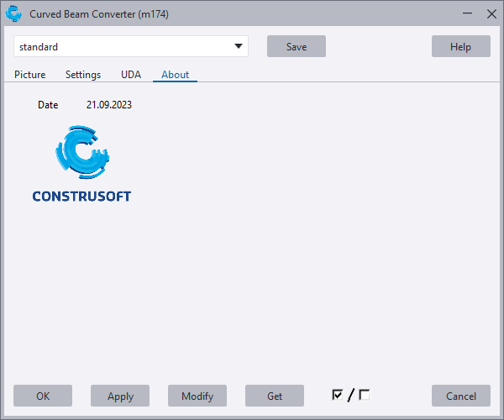This screenshot has height=420, width=504.
Task: Click the Modify button
Action: pyautogui.click(x=197, y=396)
